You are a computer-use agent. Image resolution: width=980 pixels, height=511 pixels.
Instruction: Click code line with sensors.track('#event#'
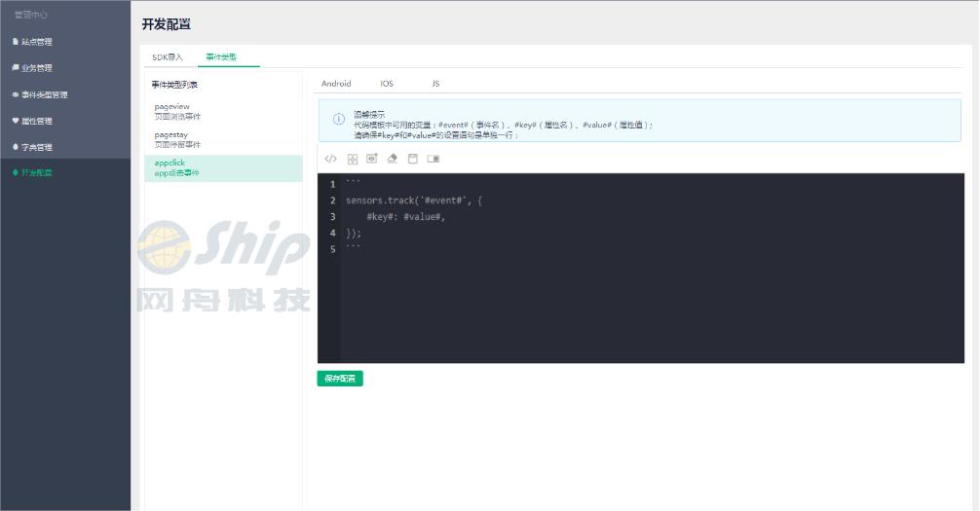(414, 201)
